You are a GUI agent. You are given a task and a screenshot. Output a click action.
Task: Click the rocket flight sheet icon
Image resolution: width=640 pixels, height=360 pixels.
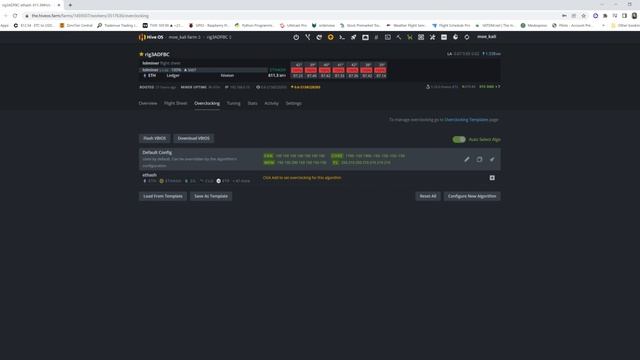(x=353, y=37)
